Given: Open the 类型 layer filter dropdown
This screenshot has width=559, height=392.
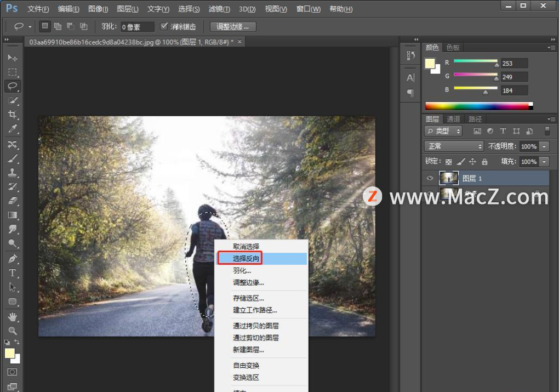Looking at the screenshot, I should [x=443, y=131].
